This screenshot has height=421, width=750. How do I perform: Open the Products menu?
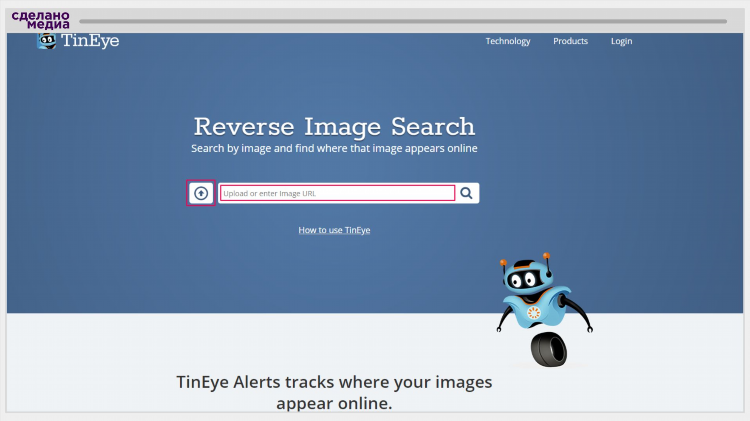click(570, 41)
